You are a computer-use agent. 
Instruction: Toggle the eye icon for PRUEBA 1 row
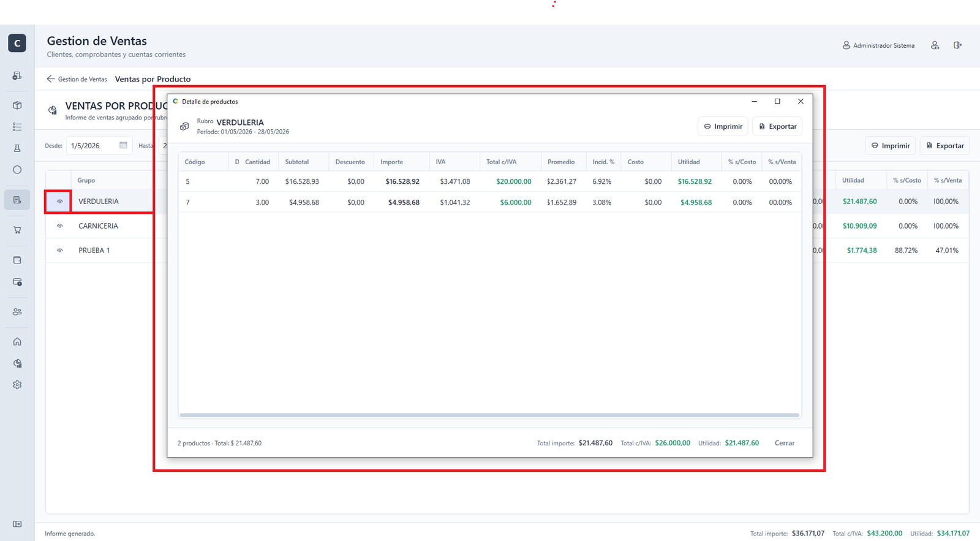click(59, 251)
